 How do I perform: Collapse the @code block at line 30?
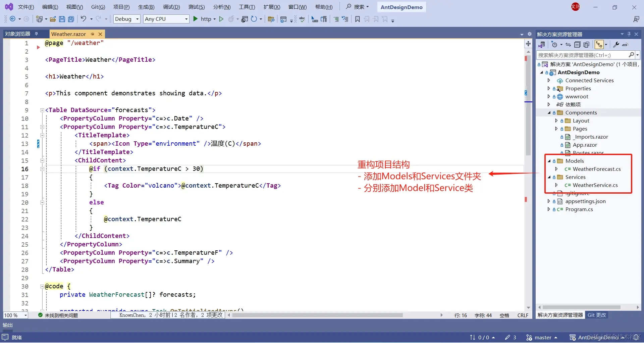click(42, 286)
